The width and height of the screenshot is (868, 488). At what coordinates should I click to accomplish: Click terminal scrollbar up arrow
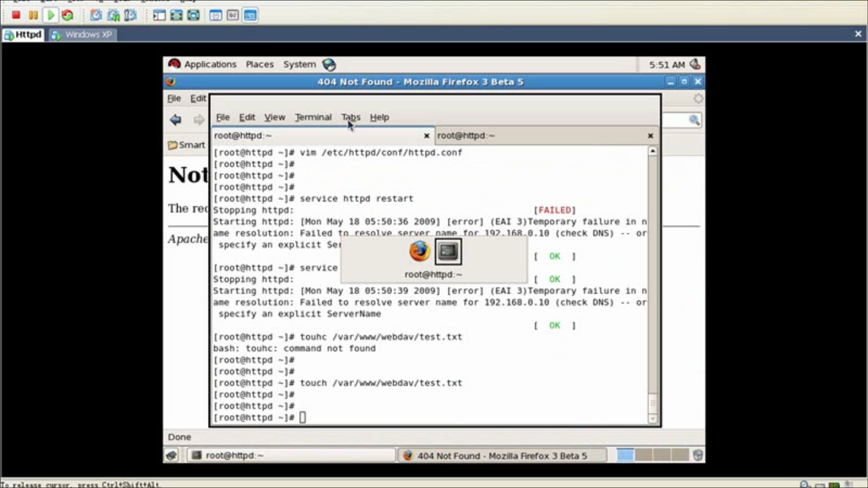click(x=652, y=151)
